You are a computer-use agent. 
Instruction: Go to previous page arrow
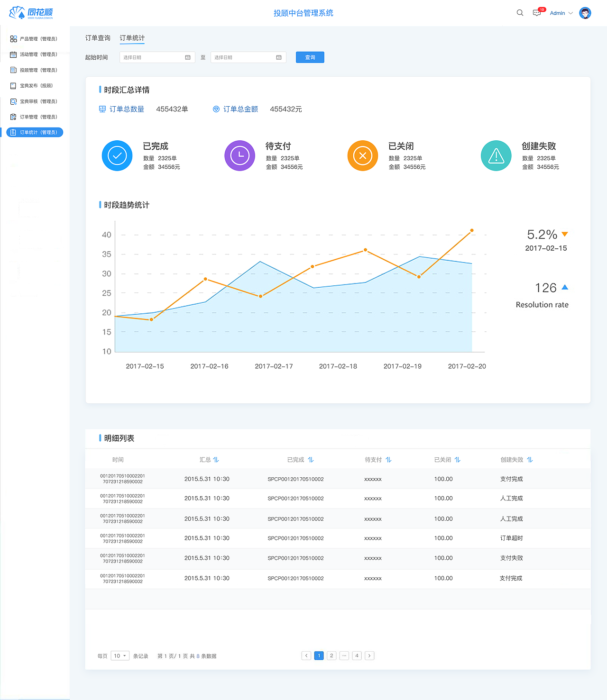coord(306,656)
